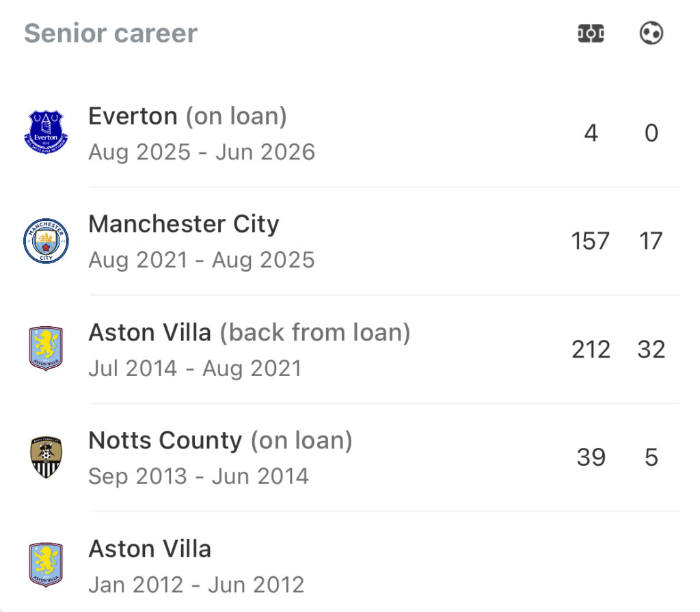Click Manchester City's 17 goals figure
The height and width of the screenshot is (612, 700).
651,241
